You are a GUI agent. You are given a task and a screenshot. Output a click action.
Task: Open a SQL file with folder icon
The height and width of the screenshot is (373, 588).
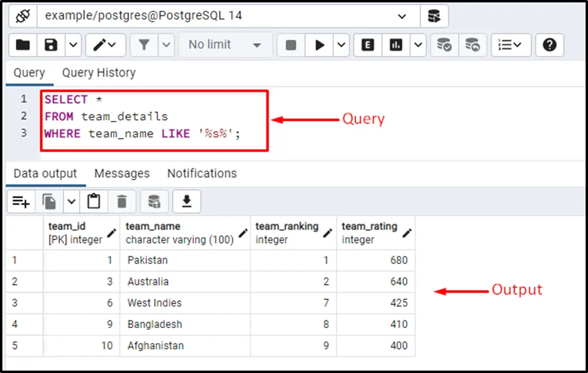pos(23,45)
